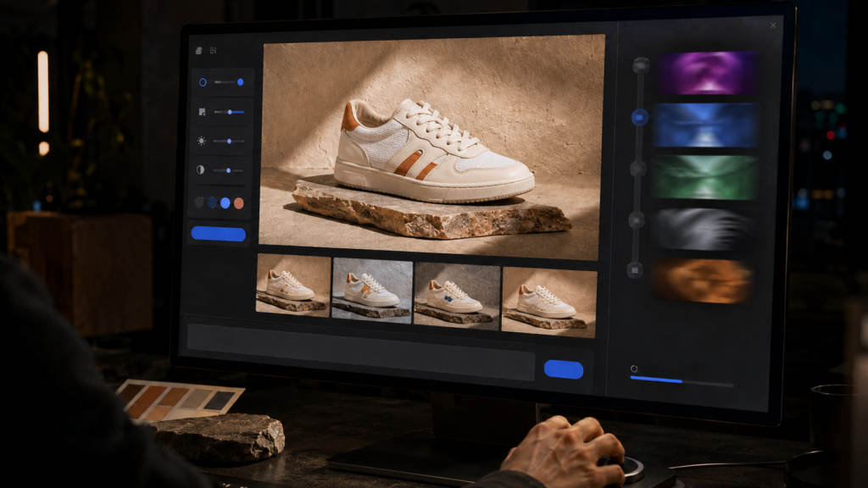Screen dimensions: 868x488
Task: Click the slider handle in the blue ring row
Action: [240, 82]
